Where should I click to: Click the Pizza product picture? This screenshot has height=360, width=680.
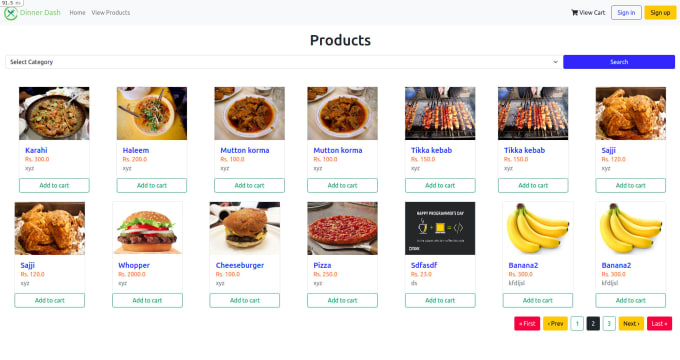click(343, 228)
